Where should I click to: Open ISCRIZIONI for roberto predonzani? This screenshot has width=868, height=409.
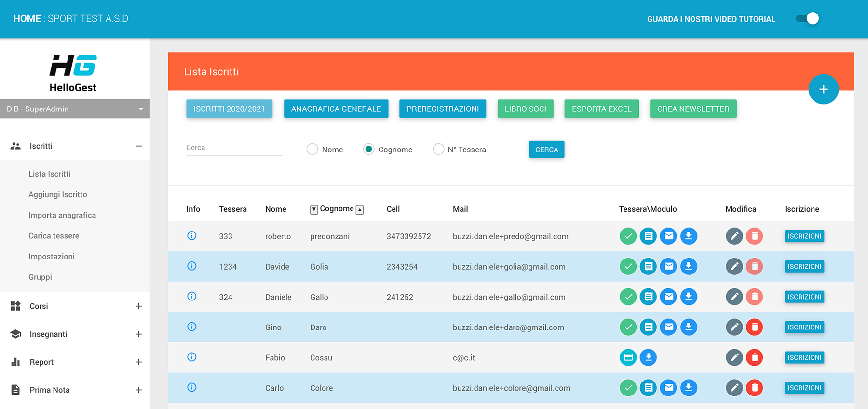pyautogui.click(x=804, y=236)
